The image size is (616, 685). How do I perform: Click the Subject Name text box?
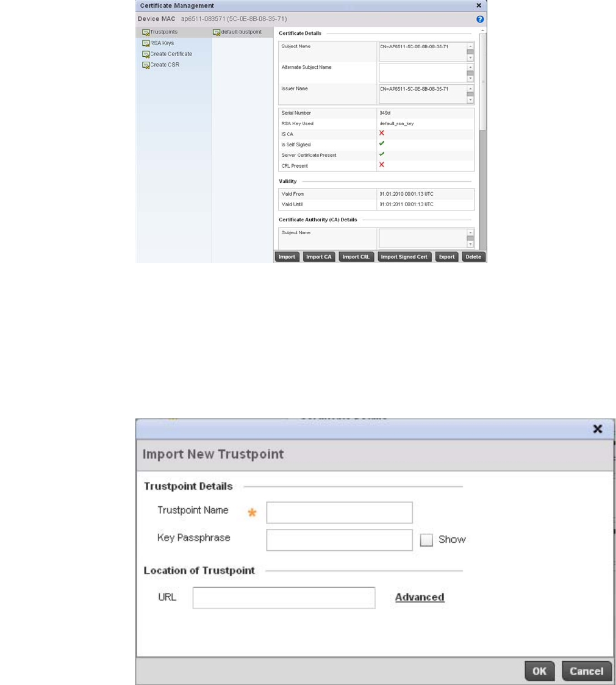click(x=423, y=52)
